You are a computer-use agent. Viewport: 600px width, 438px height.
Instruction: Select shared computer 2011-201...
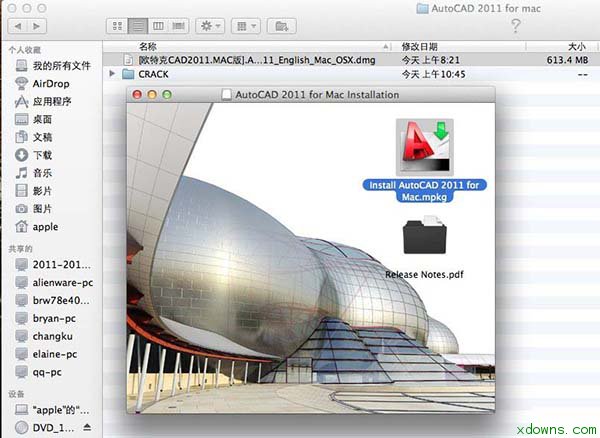coord(52,265)
